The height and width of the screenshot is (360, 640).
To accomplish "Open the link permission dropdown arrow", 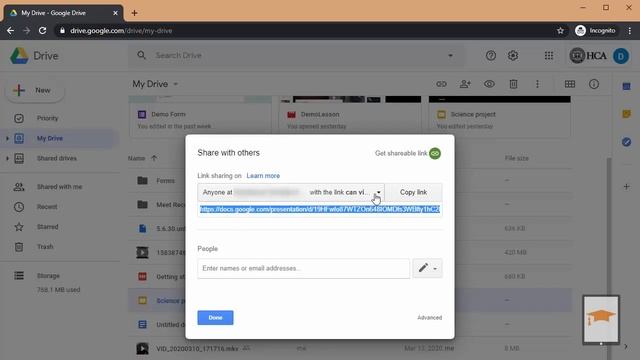I will click(x=378, y=192).
